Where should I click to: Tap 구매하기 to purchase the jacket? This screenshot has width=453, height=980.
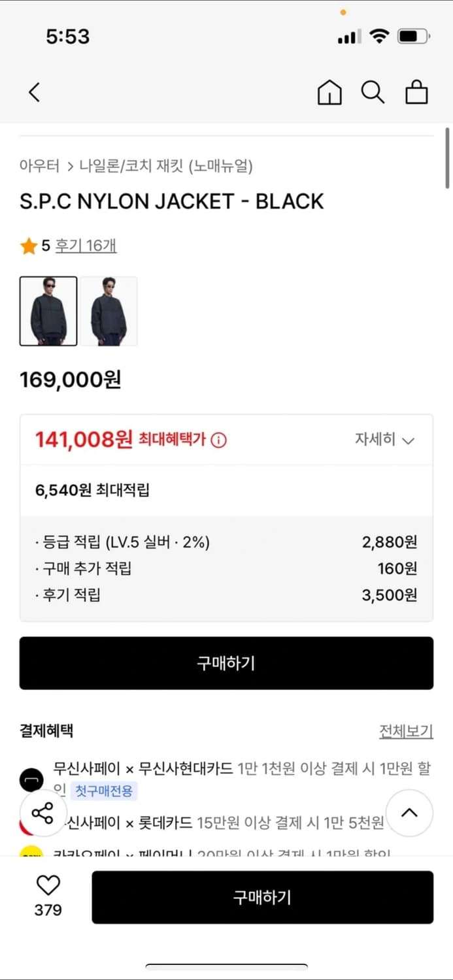tap(226, 663)
